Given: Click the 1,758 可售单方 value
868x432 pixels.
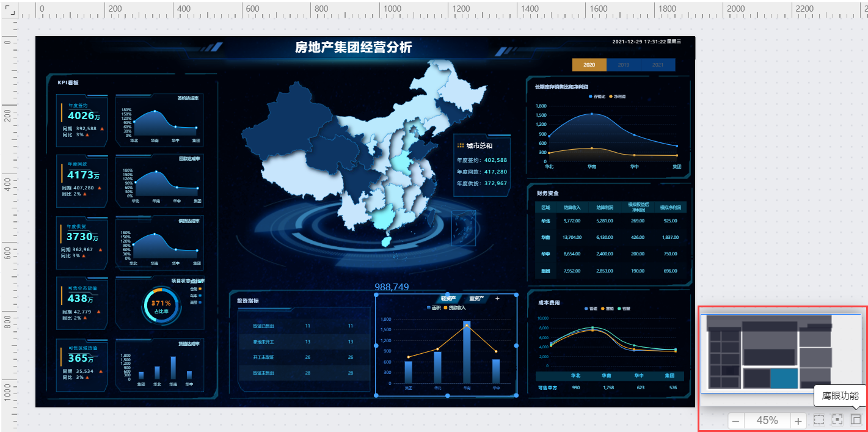Looking at the screenshot, I should [608, 387].
